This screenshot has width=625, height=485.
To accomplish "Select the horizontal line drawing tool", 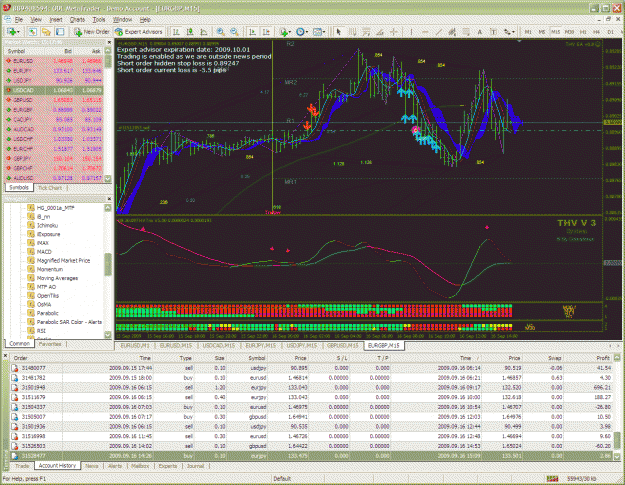I will (425, 32).
